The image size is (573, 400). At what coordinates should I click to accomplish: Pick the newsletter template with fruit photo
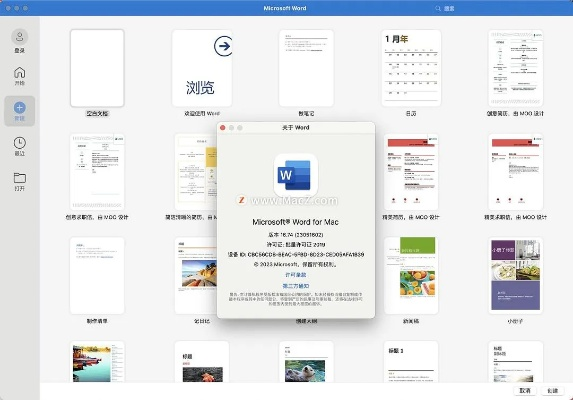pos(411,275)
